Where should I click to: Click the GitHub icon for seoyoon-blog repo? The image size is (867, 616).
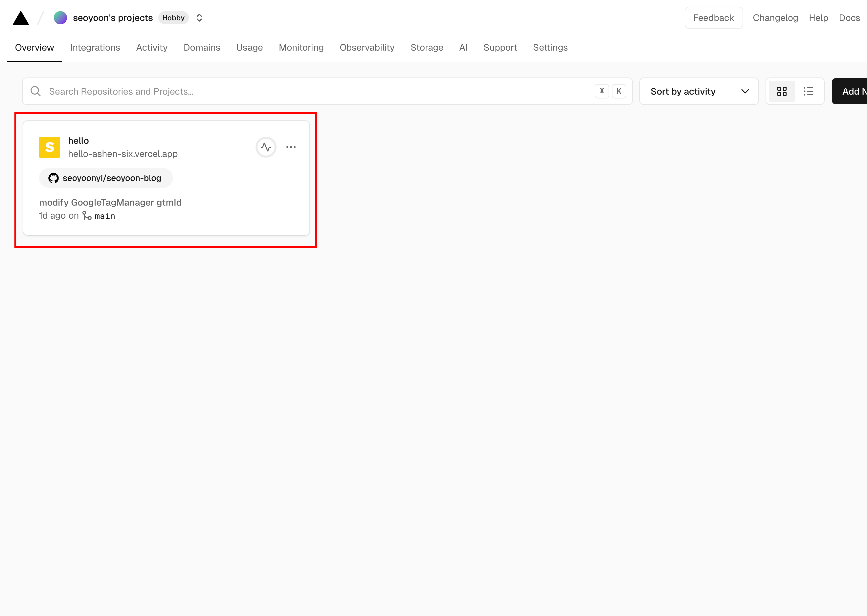point(54,178)
